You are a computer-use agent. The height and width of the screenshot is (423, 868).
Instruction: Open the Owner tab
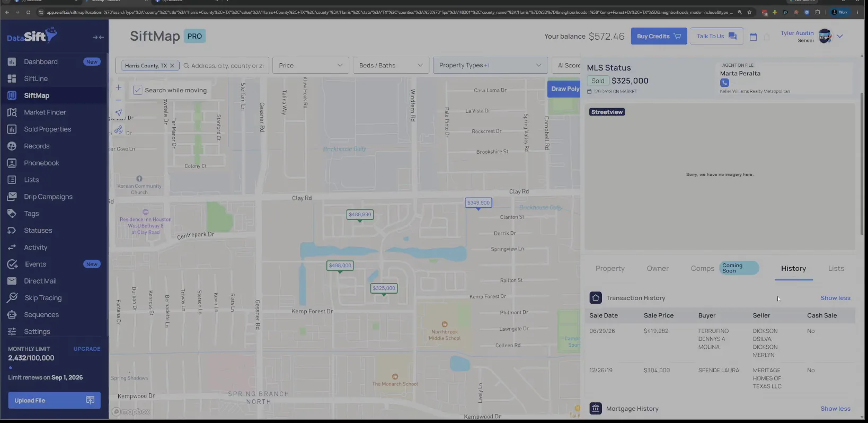pos(658,269)
